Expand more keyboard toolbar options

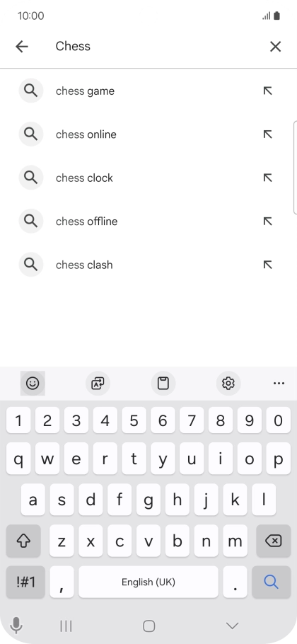coord(279,383)
